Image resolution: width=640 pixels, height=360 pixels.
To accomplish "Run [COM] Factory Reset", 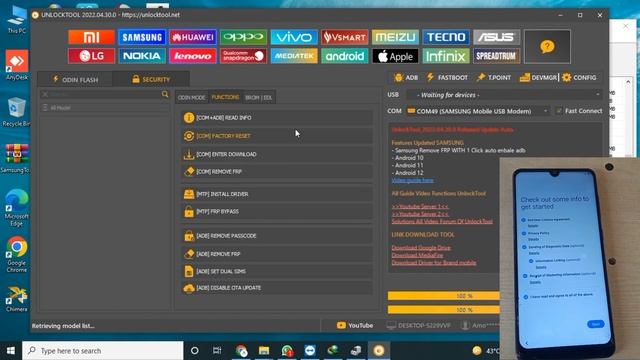I will point(277,136).
